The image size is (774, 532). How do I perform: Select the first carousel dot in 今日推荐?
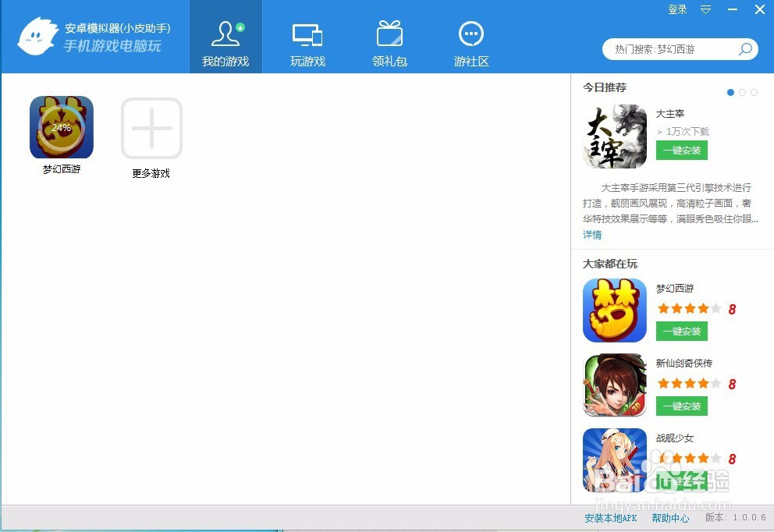coord(730,92)
